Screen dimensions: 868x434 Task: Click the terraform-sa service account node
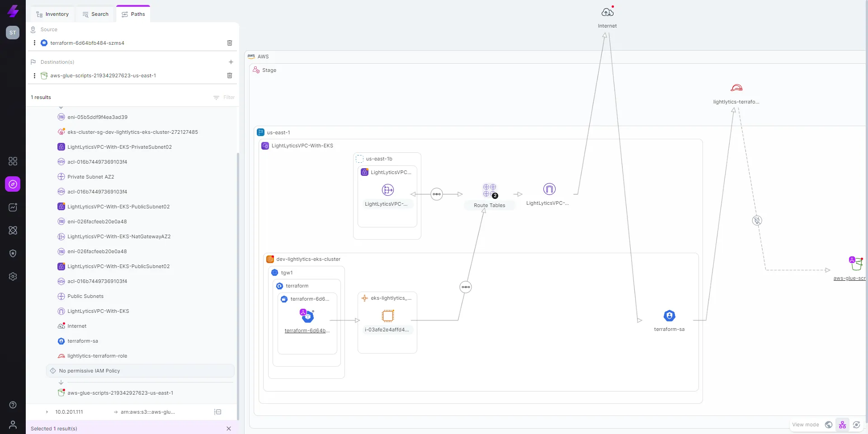click(x=670, y=316)
